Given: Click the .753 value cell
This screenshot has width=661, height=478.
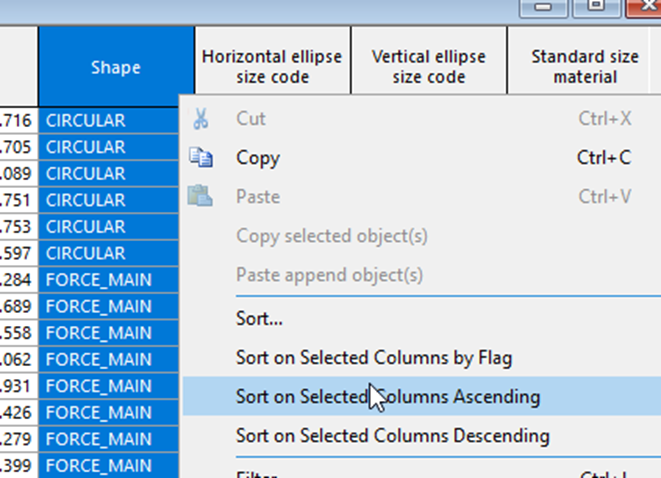Looking at the screenshot, I should click(x=19, y=227).
